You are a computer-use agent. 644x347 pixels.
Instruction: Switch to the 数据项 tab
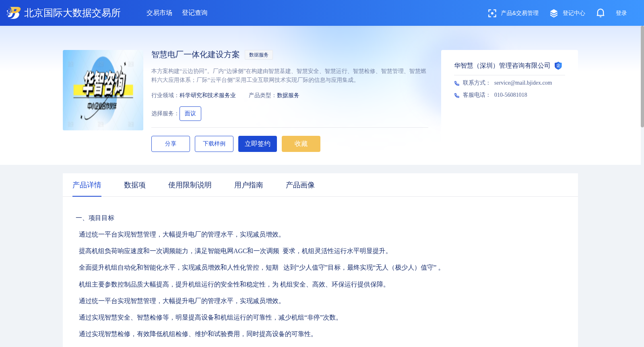[135, 185]
